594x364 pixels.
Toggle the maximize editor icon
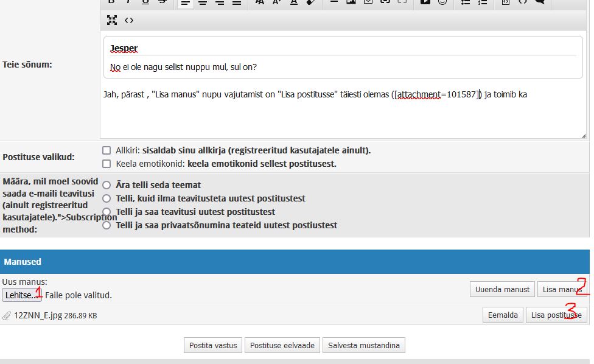tap(111, 20)
